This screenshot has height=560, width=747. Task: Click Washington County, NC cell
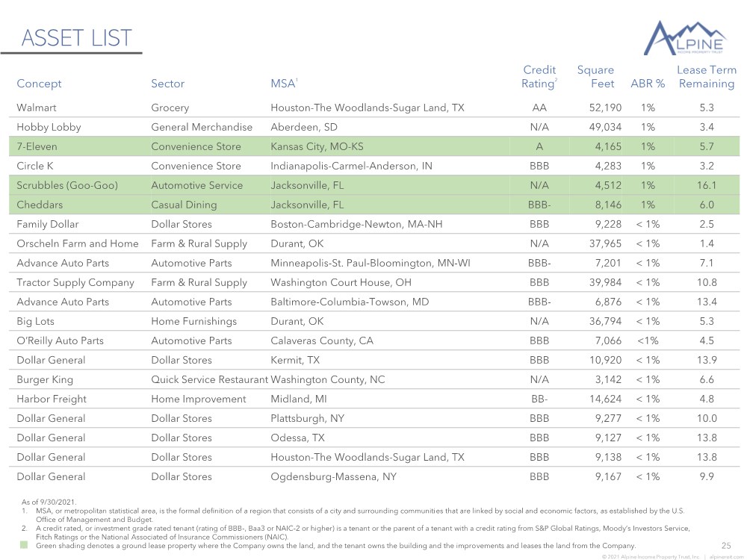click(328, 380)
